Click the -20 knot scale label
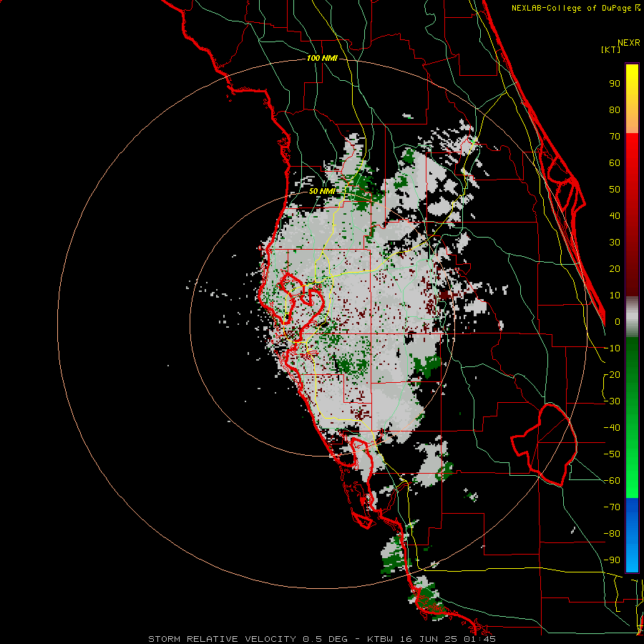The image size is (644, 644). 612,375
